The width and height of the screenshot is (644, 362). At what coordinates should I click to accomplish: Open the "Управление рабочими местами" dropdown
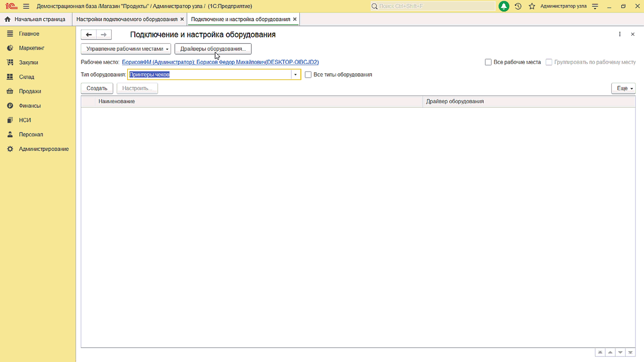pyautogui.click(x=126, y=49)
